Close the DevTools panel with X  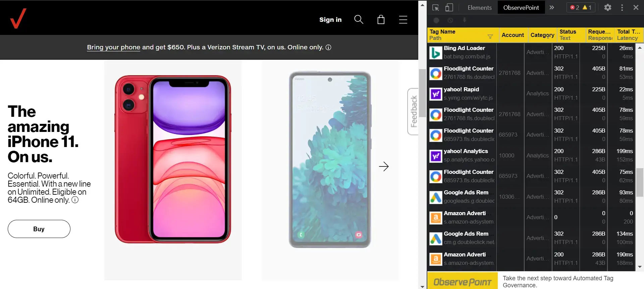coord(636,7)
